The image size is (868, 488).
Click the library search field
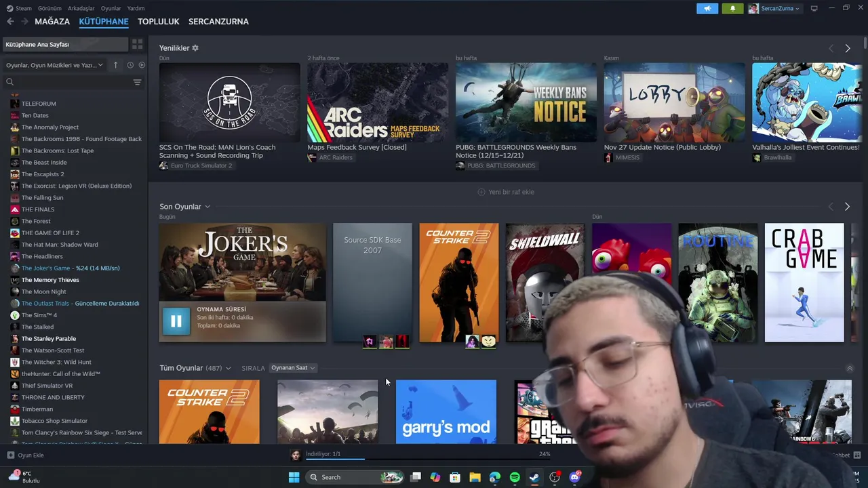click(68, 82)
